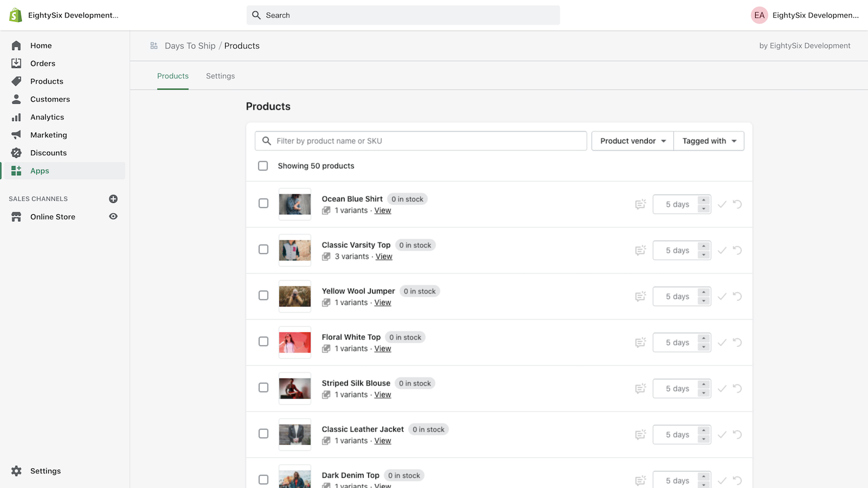Check the Floral White Top checkbox
Screen dimensions: 868x488
[264, 342]
